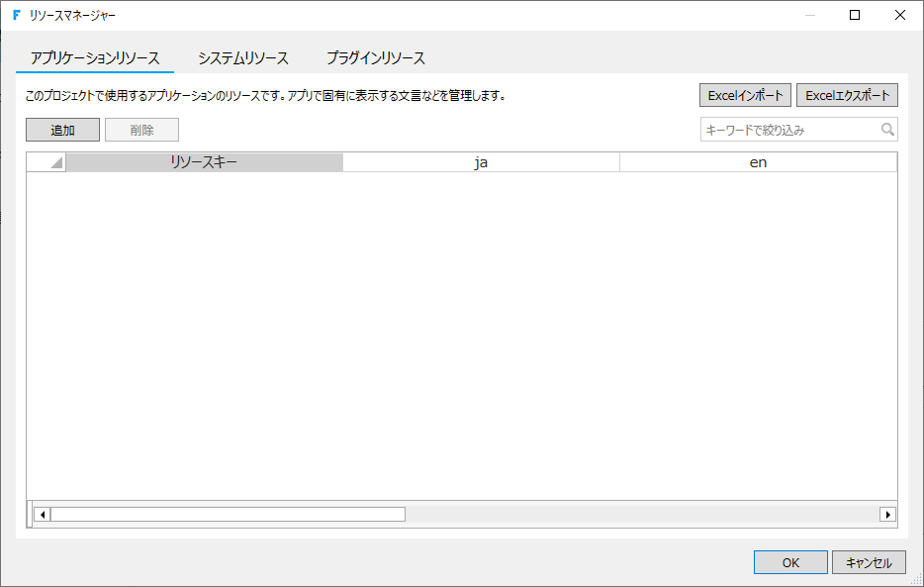This screenshot has width=924, height=587.
Task: Select the アプリケーションリソース tab
Action: pyautogui.click(x=95, y=57)
